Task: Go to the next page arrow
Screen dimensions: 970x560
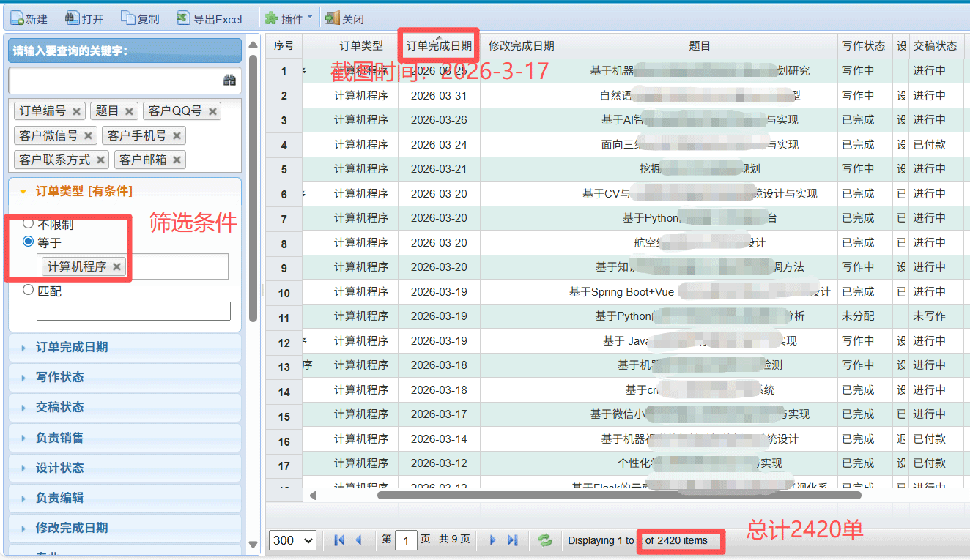Action: [x=492, y=540]
